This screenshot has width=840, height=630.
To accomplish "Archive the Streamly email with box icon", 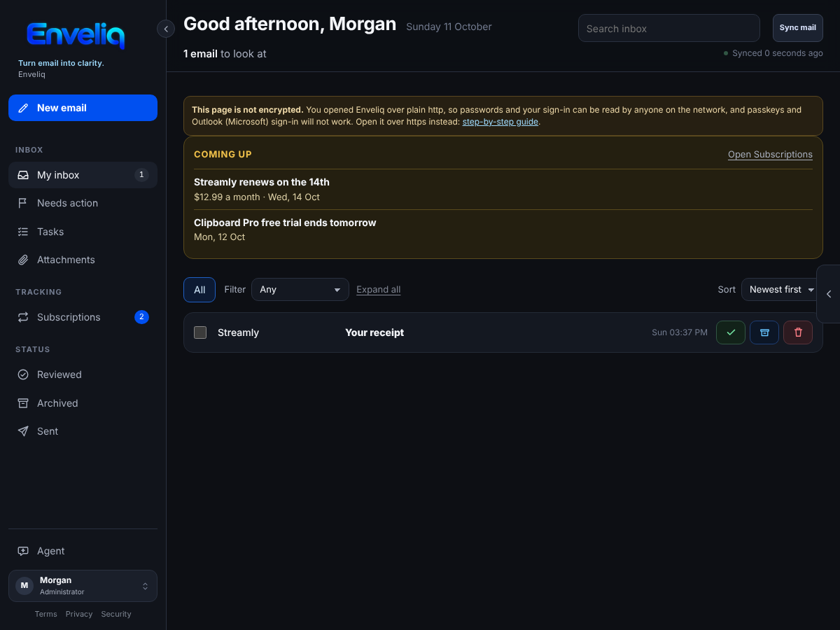I will pyautogui.click(x=764, y=332).
